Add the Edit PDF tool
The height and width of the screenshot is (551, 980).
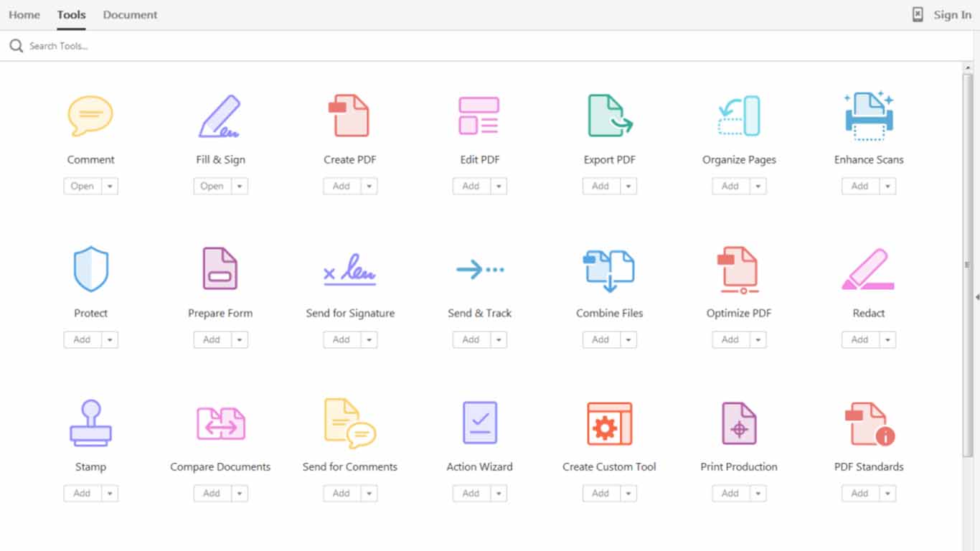pyautogui.click(x=472, y=187)
